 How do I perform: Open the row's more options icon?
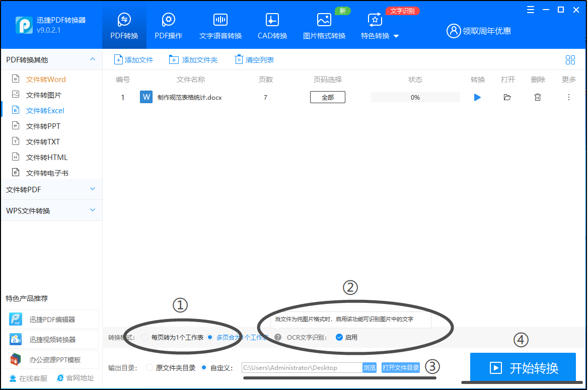(568, 97)
